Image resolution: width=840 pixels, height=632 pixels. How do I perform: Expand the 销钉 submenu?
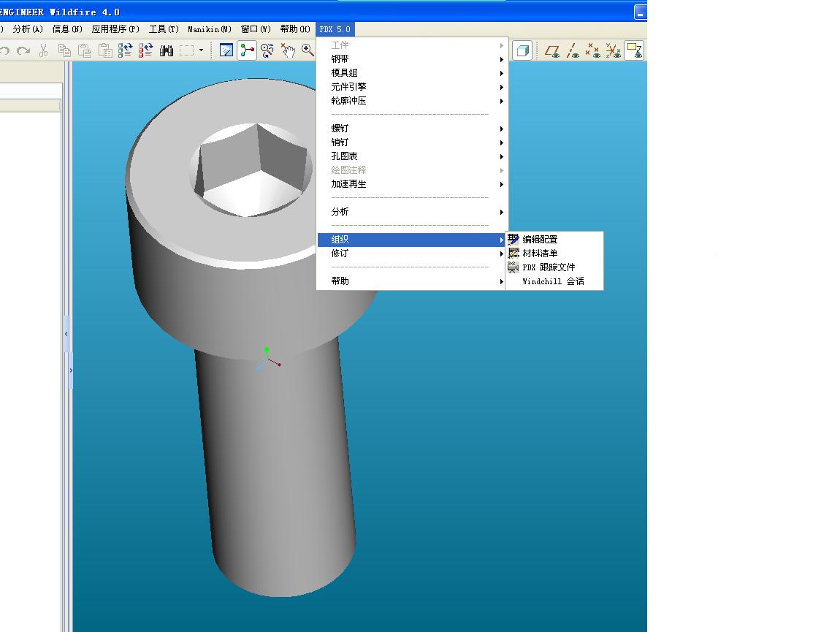tap(411, 142)
